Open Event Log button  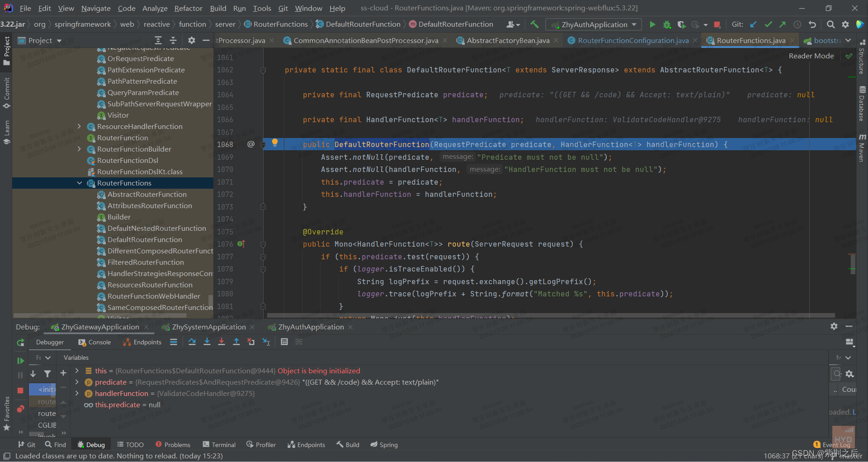click(x=832, y=445)
